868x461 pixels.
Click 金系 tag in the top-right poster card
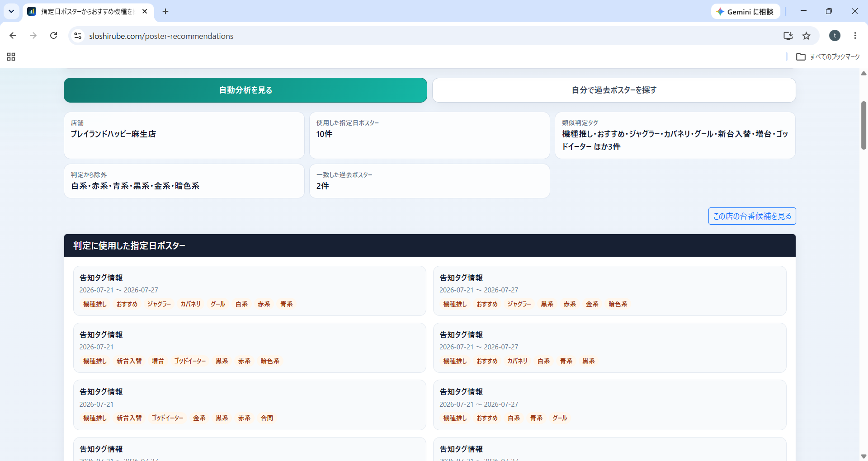click(x=592, y=304)
